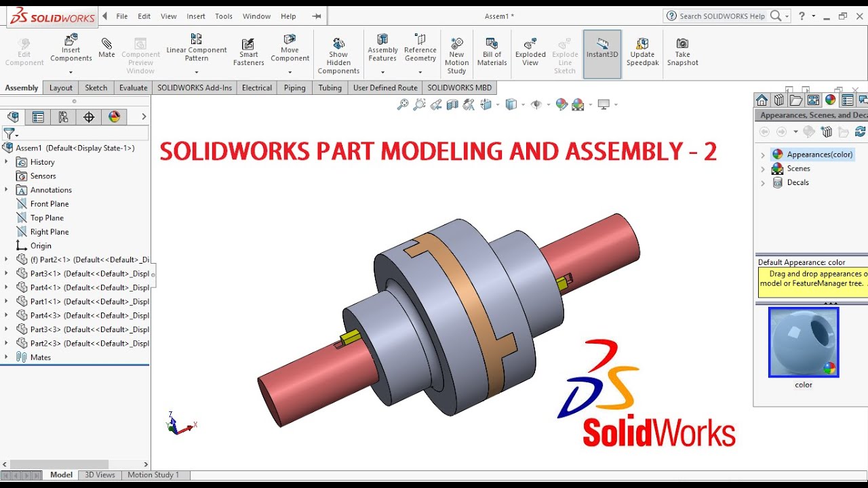This screenshot has height=488, width=868.
Task: Click Update Speedpak icon
Action: (x=642, y=52)
